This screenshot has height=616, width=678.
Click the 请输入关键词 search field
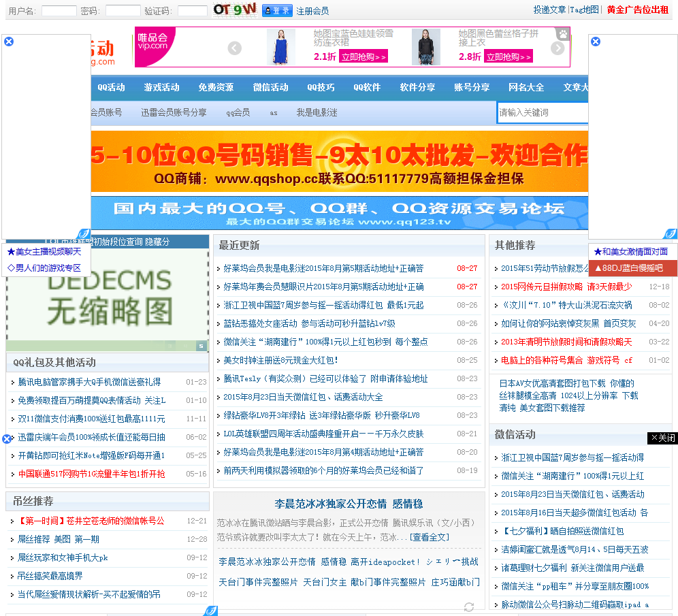pyautogui.click(x=543, y=113)
